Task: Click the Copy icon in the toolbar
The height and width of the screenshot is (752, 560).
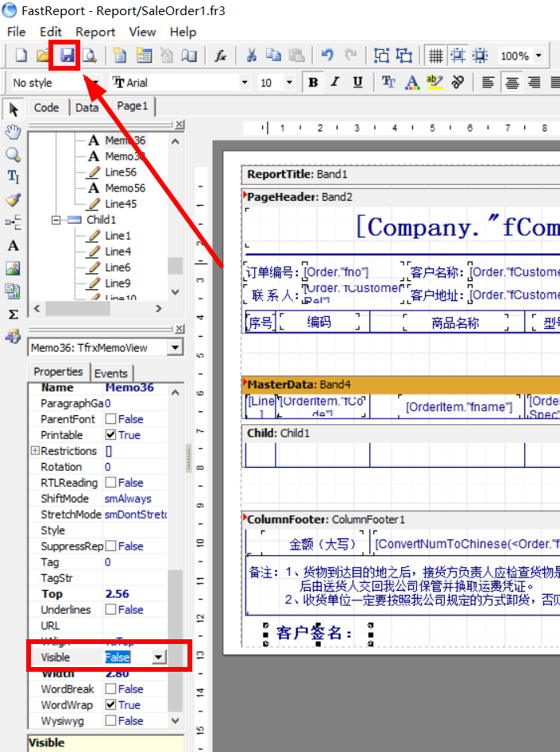Action: coord(273,56)
